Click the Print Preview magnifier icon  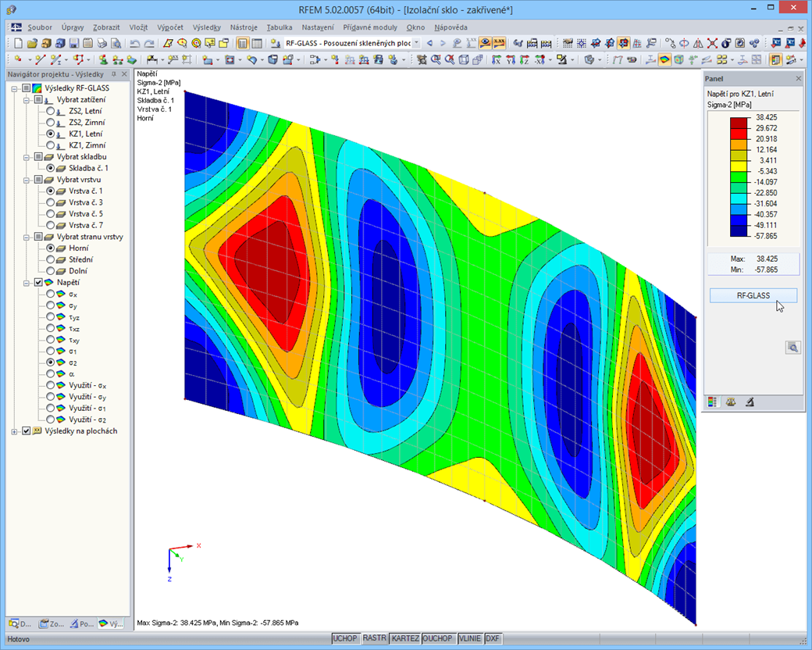pos(116,43)
